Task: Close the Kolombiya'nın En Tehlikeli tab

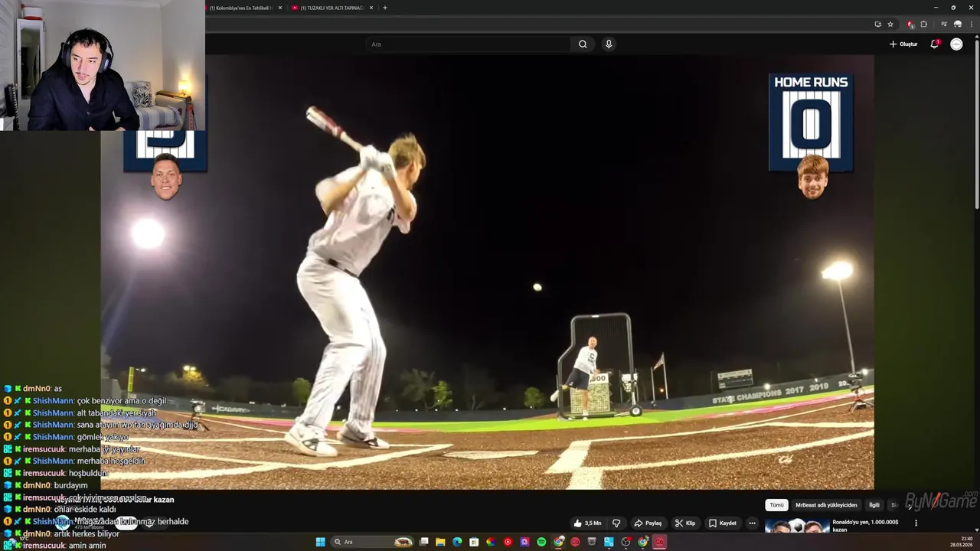Action: [x=279, y=8]
